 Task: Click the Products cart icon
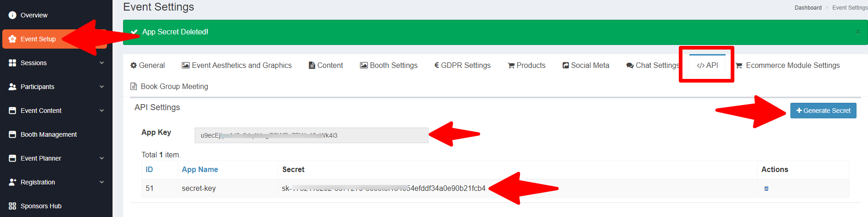pyautogui.click(x=511, y=66)
